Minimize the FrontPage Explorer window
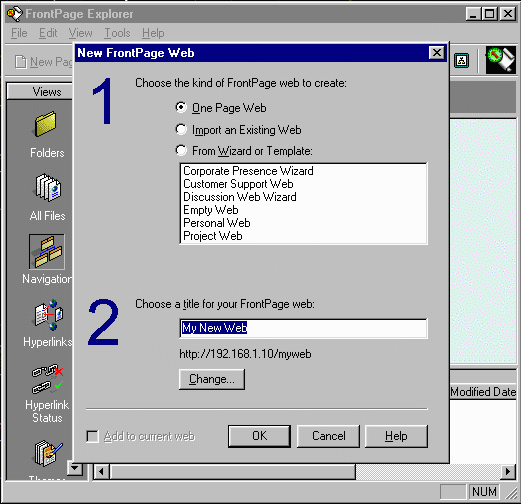This screenshot has width=521, height=504. pos(473,14)
